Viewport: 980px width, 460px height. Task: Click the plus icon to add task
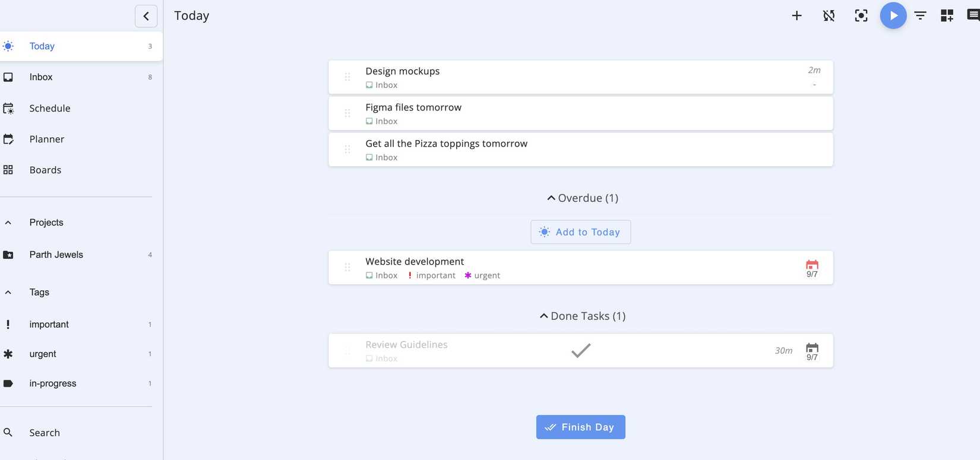click(x=796, y=16)
